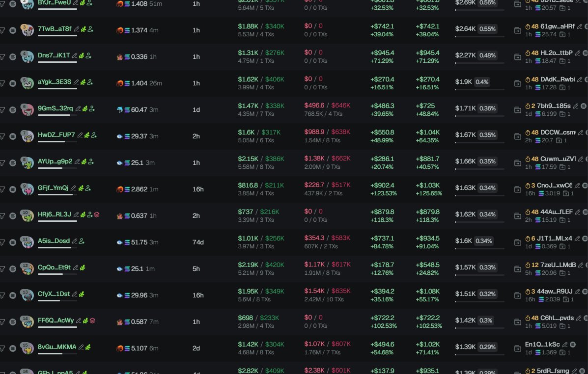Click the holding progress bar under $2.64K

coord(479,37)
